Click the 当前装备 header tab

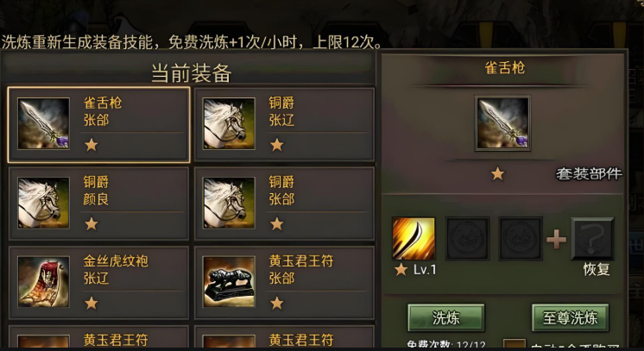[x=192, y=73]
